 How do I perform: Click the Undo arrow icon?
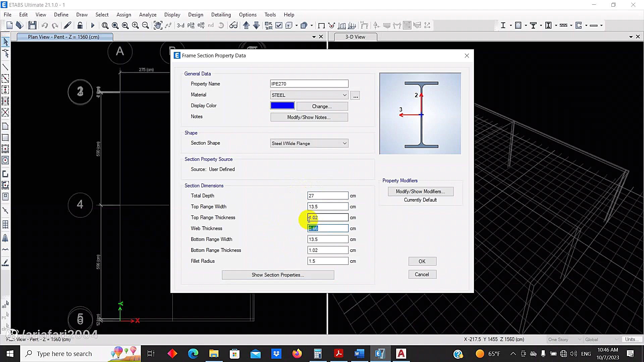45,25
